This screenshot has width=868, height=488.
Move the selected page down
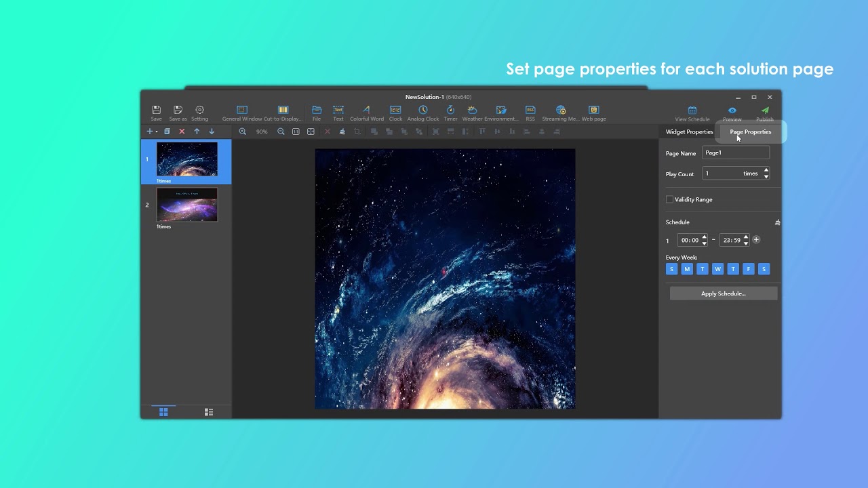(212, 131)
